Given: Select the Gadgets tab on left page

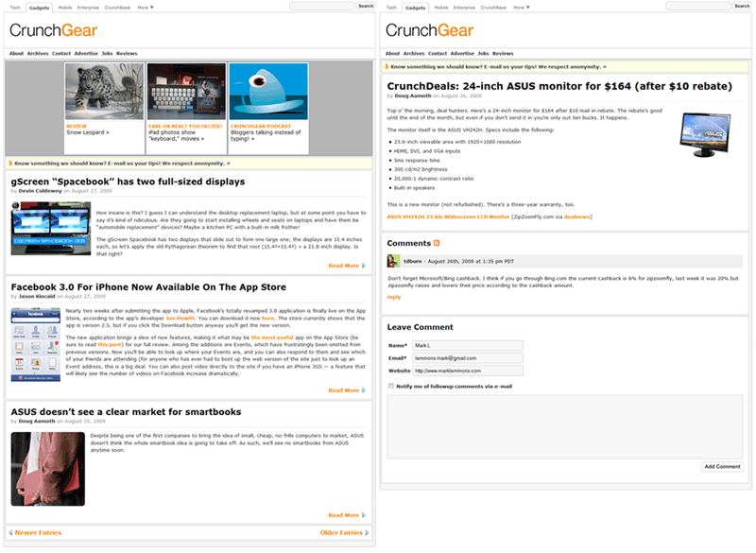Looking at the screenshot, I should click(x=39, y=8).
